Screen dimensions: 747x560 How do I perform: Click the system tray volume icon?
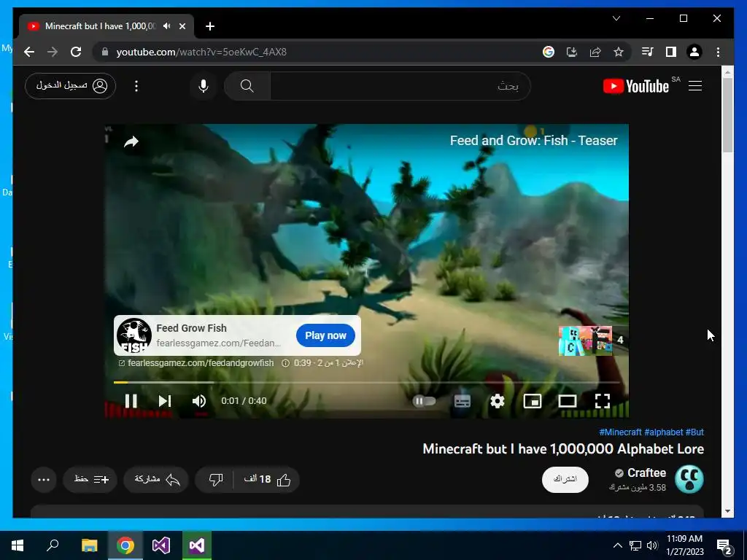[x=652, y=545]
